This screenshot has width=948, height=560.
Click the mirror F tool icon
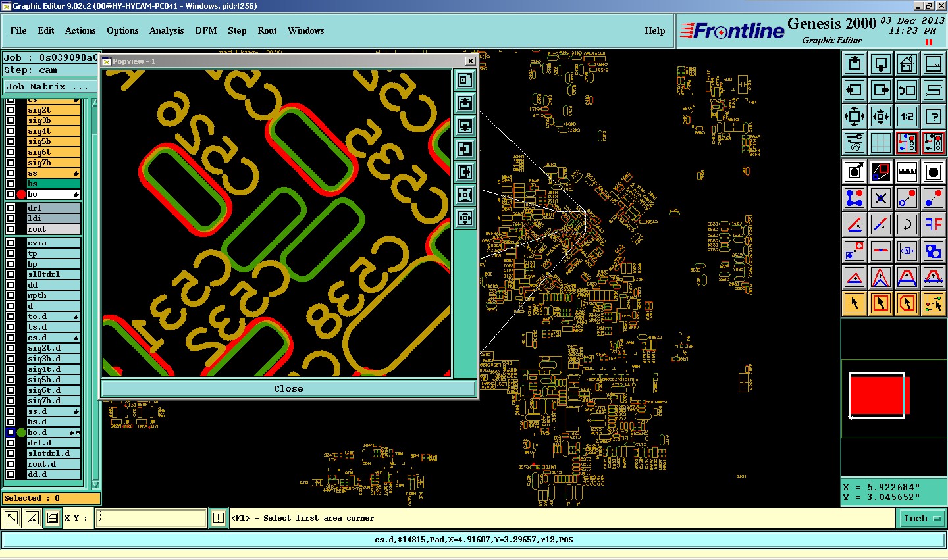[x=934, y=224]
